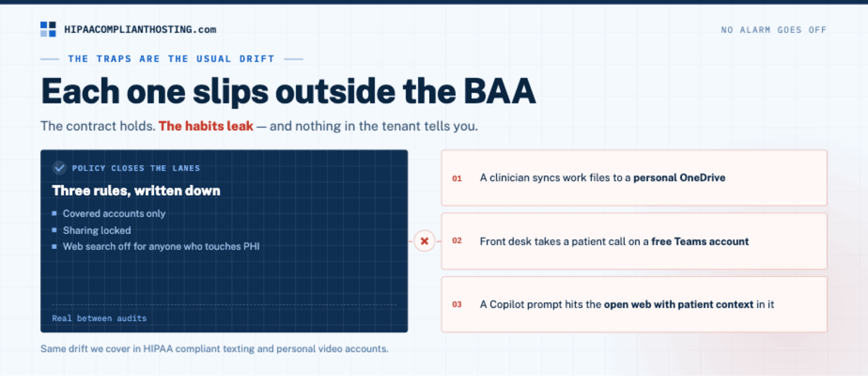The width and height of the screenshot is (868, 376).
Task: Click the red 02 number marker
Action: pyautogui.click(x=457, y=241)
